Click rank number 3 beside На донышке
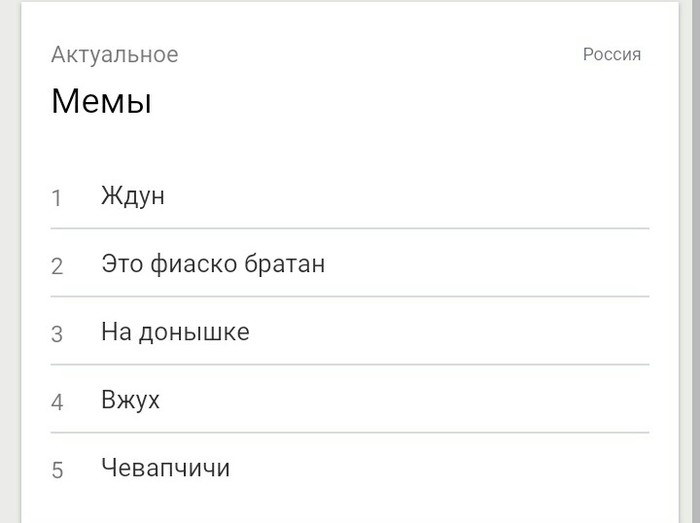Image resolution: width=700 pixels, height=523 pixels. pyautogui.click(x=57, y=334)
